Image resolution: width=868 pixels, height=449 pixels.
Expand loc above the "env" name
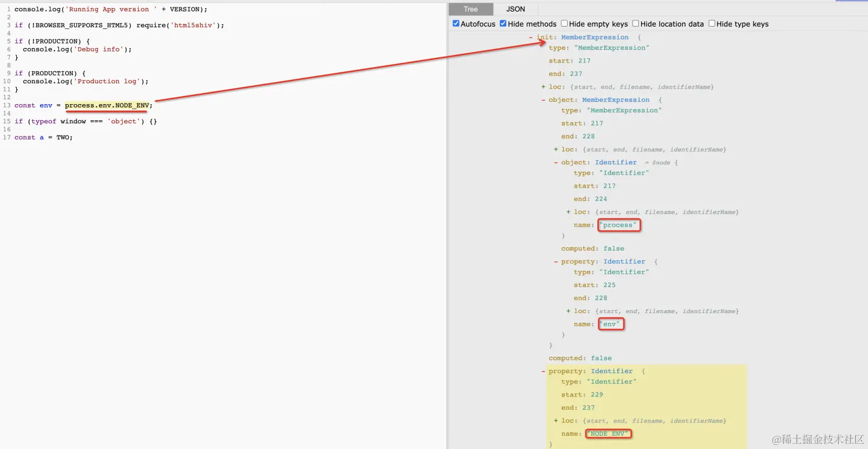(x=569, y=311)
